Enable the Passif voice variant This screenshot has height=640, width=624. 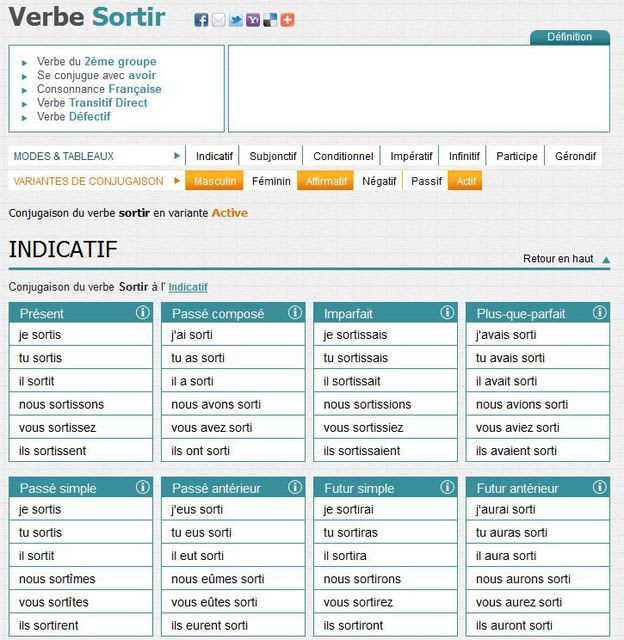(426, 181)
